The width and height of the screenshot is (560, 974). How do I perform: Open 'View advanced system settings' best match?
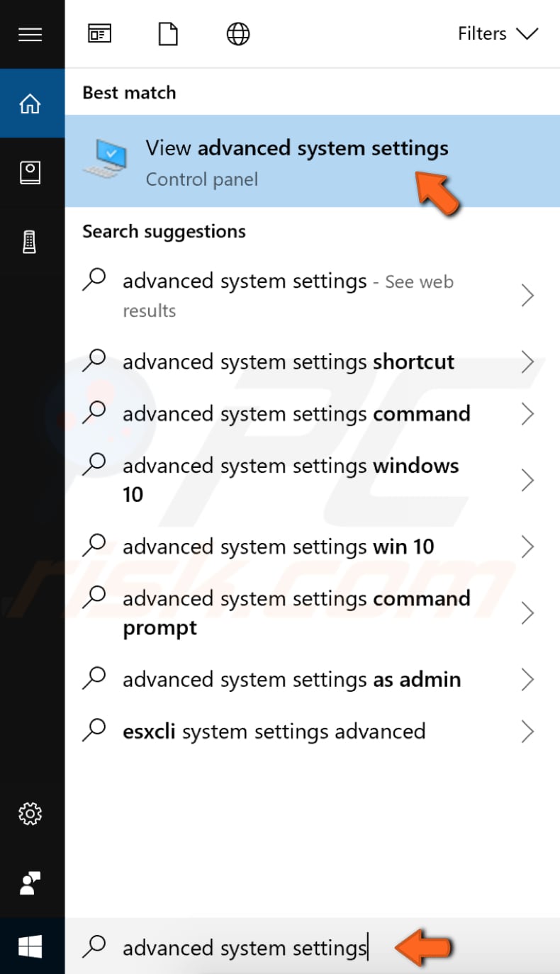pos(298,159)
